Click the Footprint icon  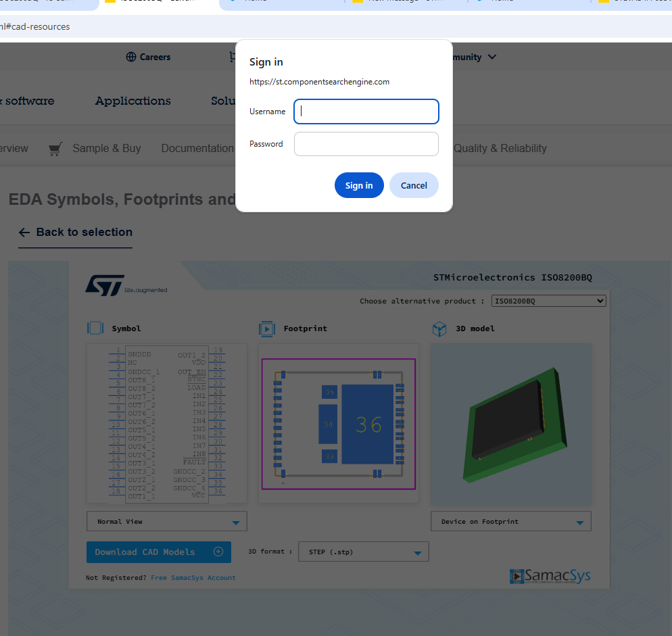267,328
